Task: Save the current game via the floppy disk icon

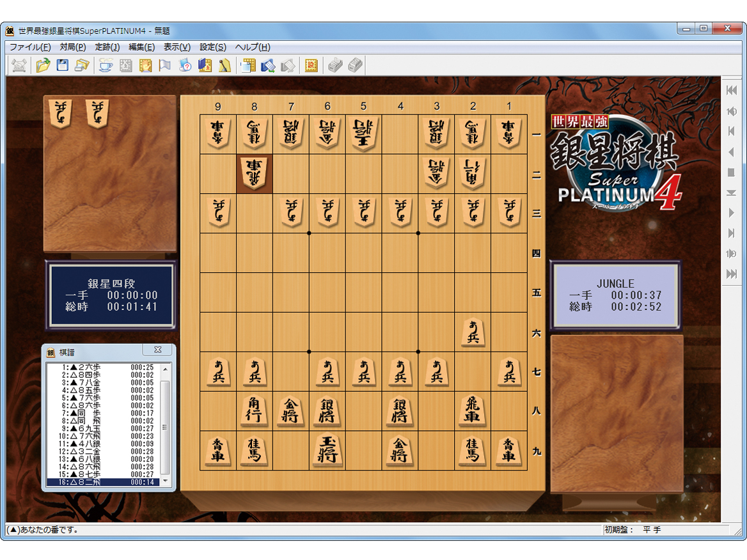Action: coord(61,65)
